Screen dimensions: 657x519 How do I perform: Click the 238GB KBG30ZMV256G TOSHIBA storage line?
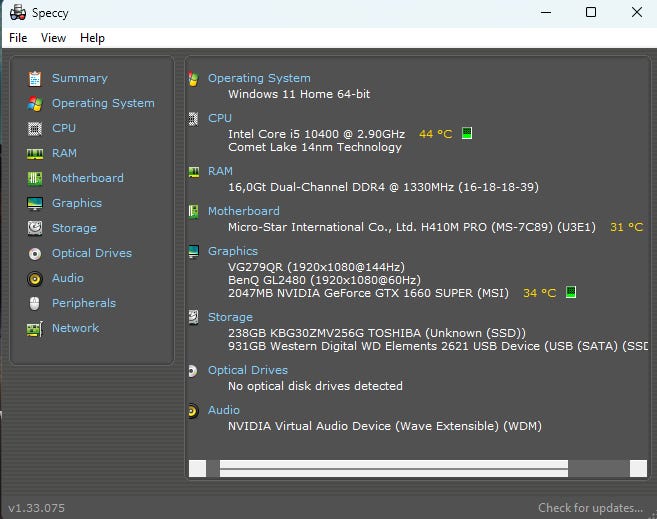pos(377,333)
